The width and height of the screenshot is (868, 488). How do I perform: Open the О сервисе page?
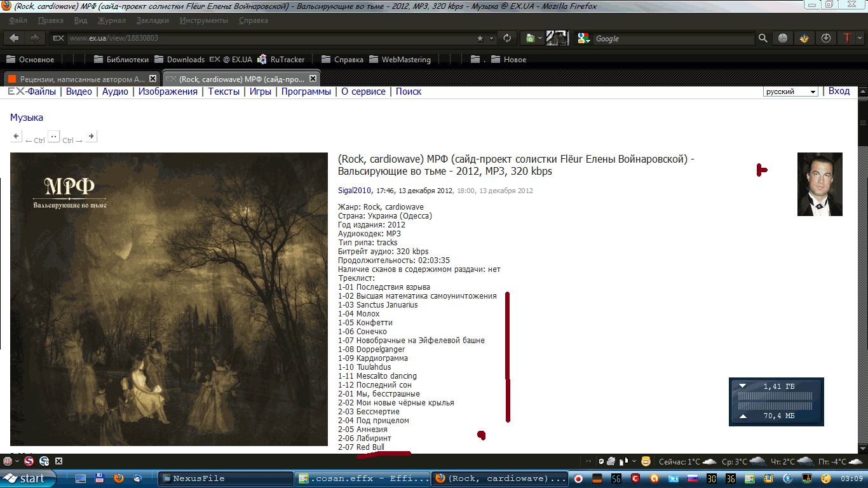(x=363, y=91)
